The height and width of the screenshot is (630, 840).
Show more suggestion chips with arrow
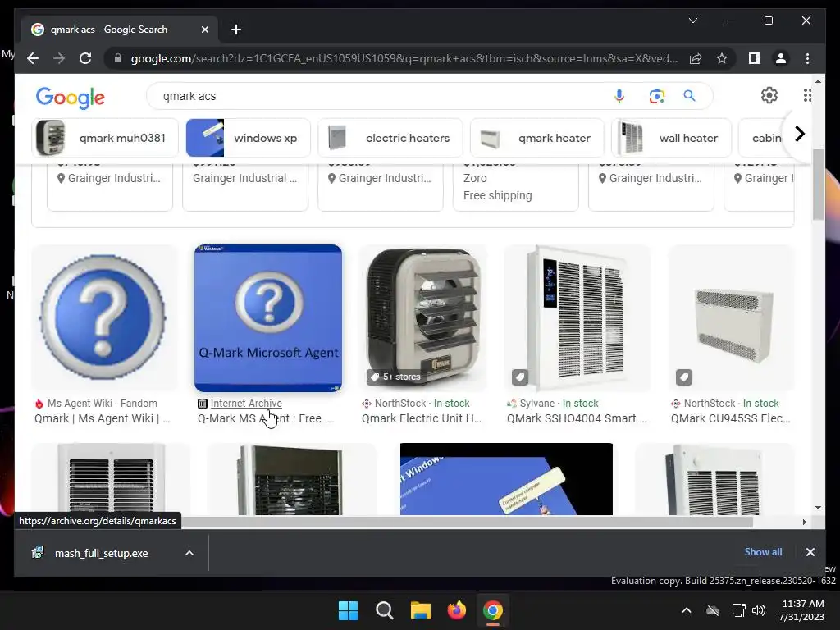[799, 134]
